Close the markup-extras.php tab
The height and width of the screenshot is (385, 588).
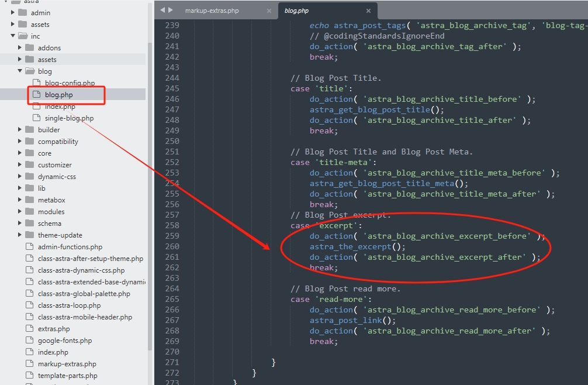[269, 11]
